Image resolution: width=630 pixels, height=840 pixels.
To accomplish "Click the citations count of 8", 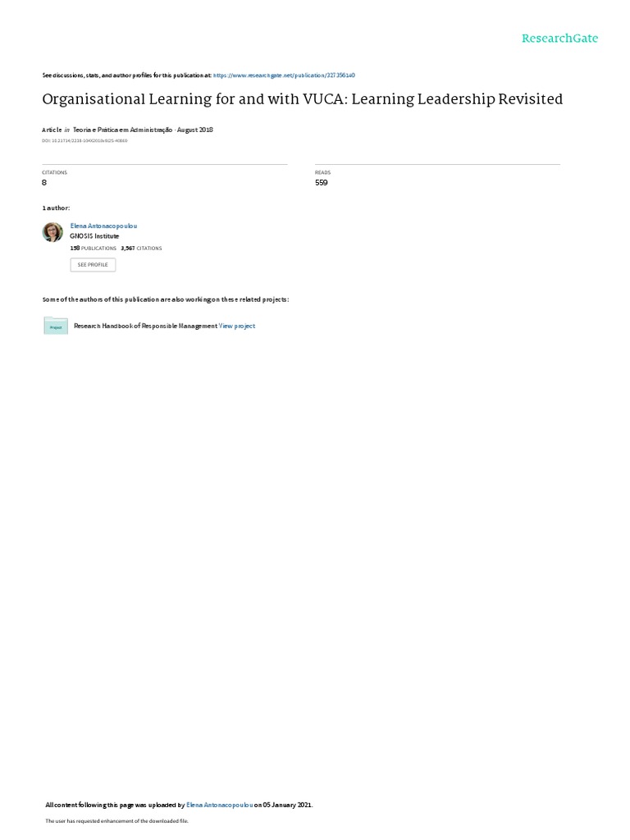I will (x=44, y=183).
